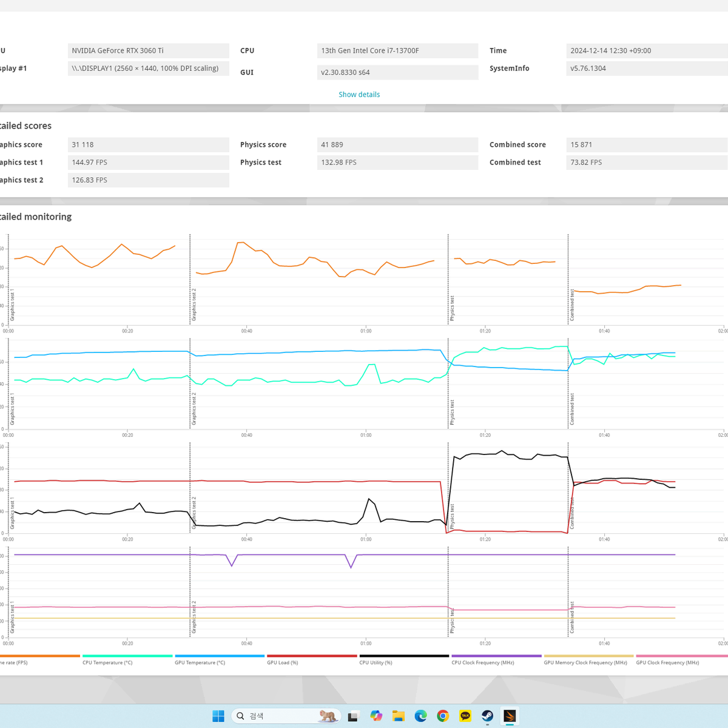This screenshot has height=728, width=728.
Task: Click the Graphics test 1 value 144.97 FPS
Action: pyautogui.click(x=149, y=163)
